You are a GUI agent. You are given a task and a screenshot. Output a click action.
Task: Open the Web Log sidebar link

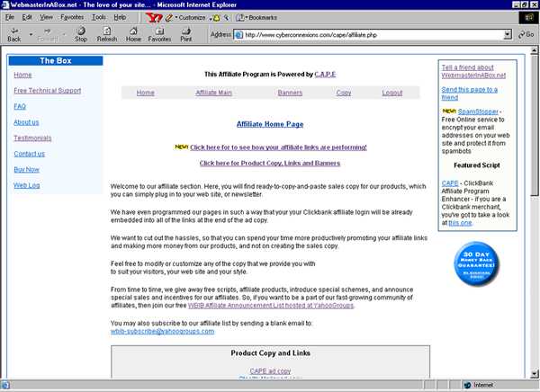[x=26, y=185]
